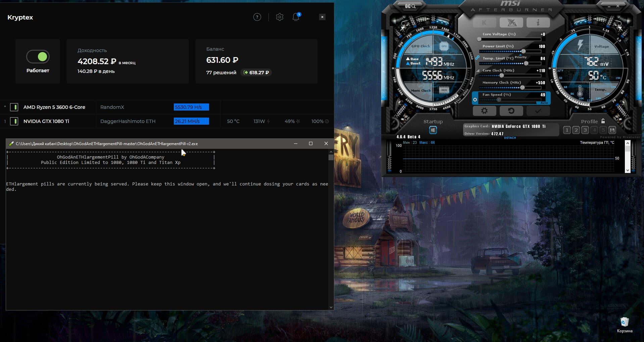The height and width of the screenshot is (342, 644).
Task: Click the Power Limit slider handle
Action: [x=523, y=51]
